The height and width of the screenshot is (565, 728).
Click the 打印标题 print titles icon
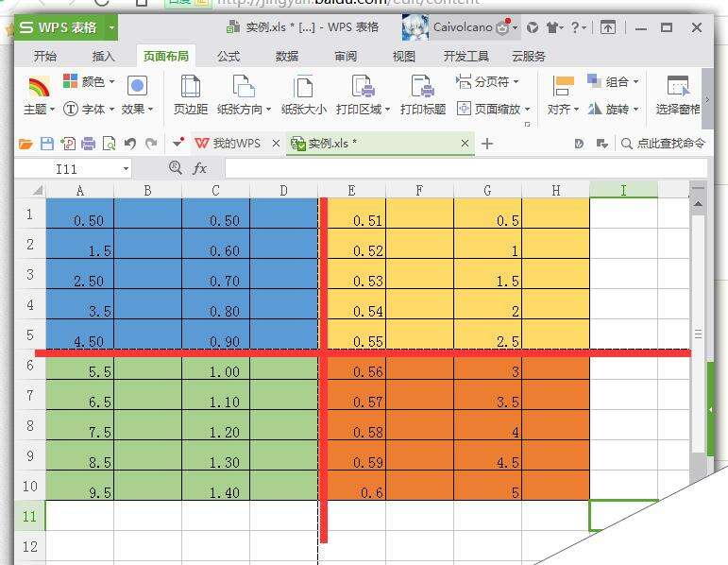422,86
